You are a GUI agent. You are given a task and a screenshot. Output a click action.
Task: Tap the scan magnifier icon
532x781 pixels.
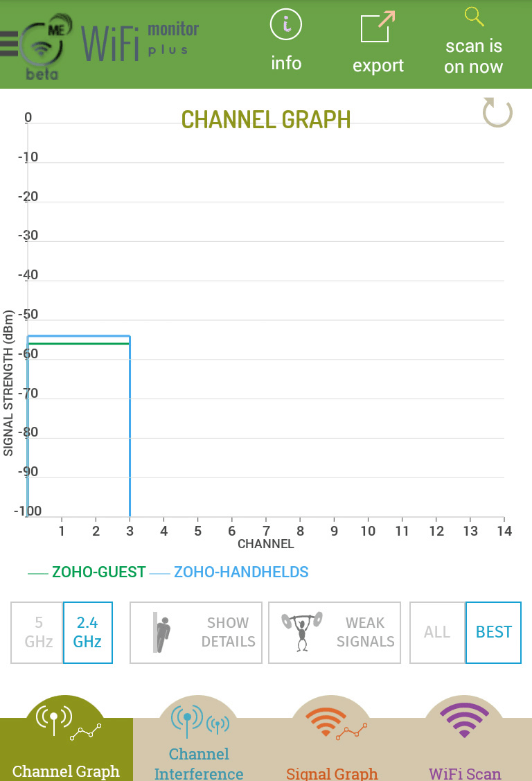point(474,17)
